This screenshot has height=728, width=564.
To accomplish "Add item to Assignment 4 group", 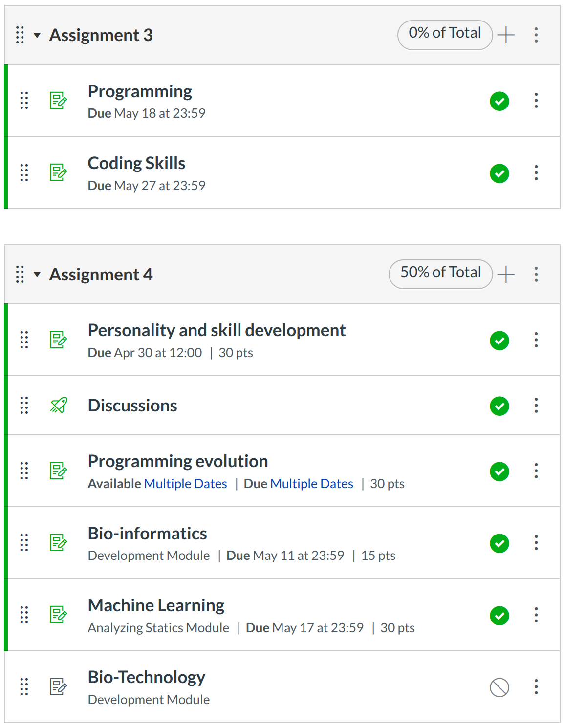I will coord(506,275).
